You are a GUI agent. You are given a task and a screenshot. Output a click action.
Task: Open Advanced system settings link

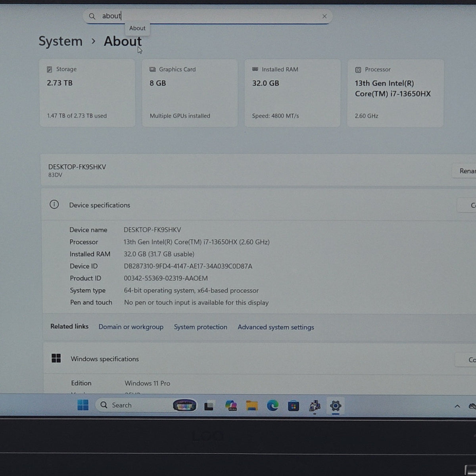[x=276, y=327]
